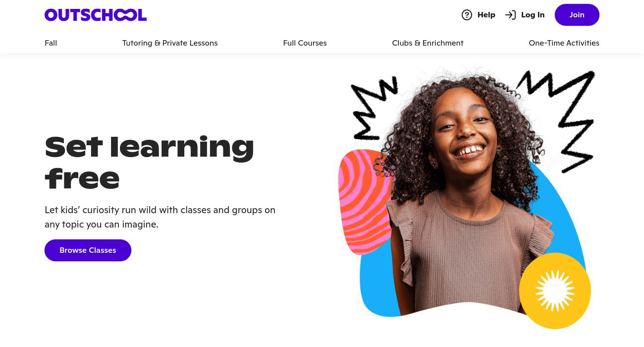Image resolution: width=644 pixels, height=347 pixels.
Task: Click the yellow sunburst circle graphic
Action: tap(555, 291)
